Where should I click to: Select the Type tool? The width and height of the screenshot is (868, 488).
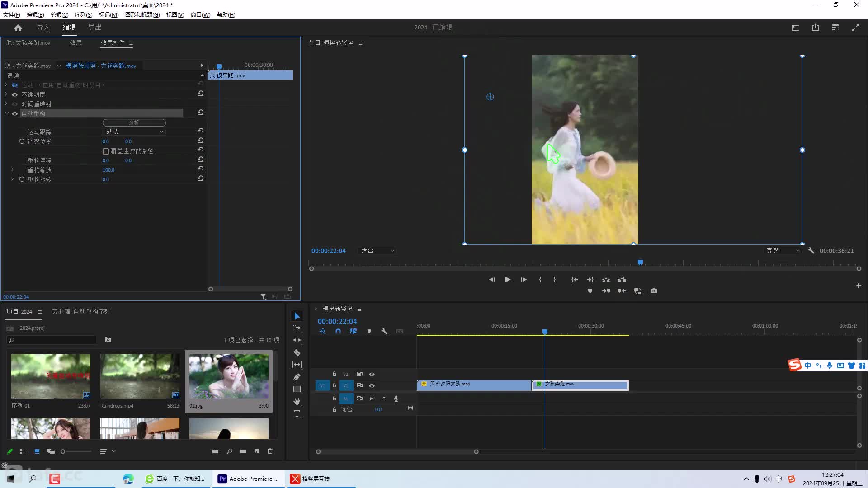coord(297,413)
